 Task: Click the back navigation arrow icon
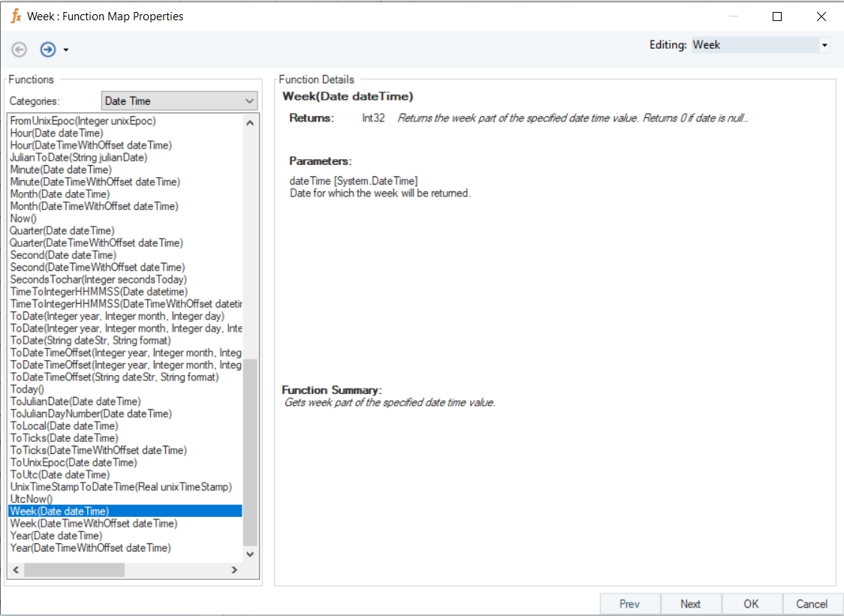coord(20,50)
